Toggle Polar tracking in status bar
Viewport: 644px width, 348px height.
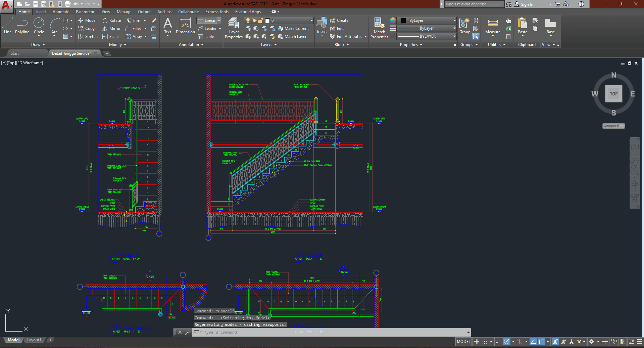[507, 342]
